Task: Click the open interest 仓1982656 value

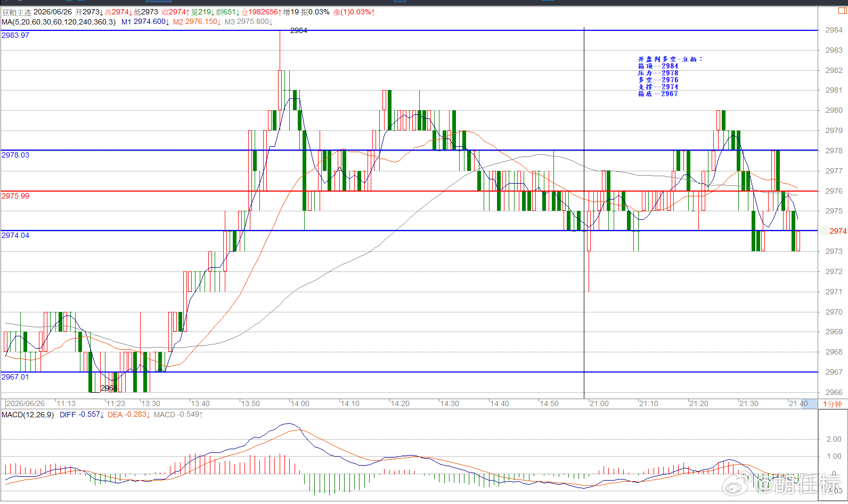Action: pos(261,12)
